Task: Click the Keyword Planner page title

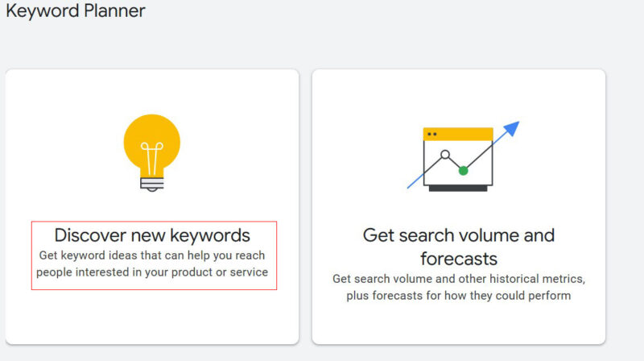Action: (x=76, y=11)
